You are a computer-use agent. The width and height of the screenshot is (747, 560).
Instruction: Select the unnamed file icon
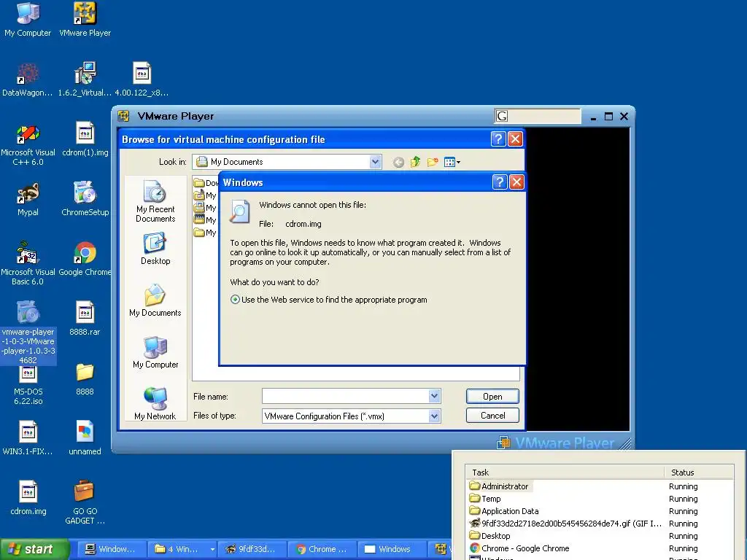click(85, 438)
